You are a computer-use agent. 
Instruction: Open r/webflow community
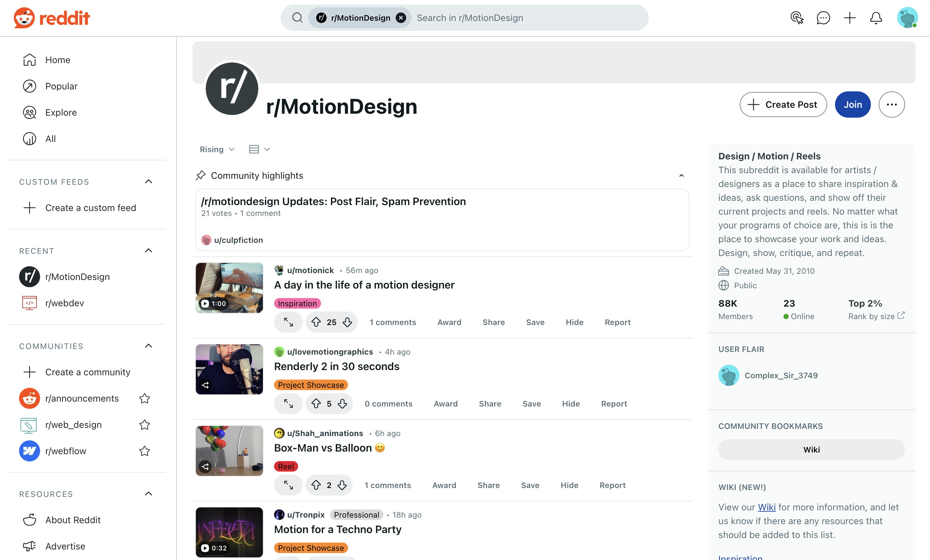[66, 451]
